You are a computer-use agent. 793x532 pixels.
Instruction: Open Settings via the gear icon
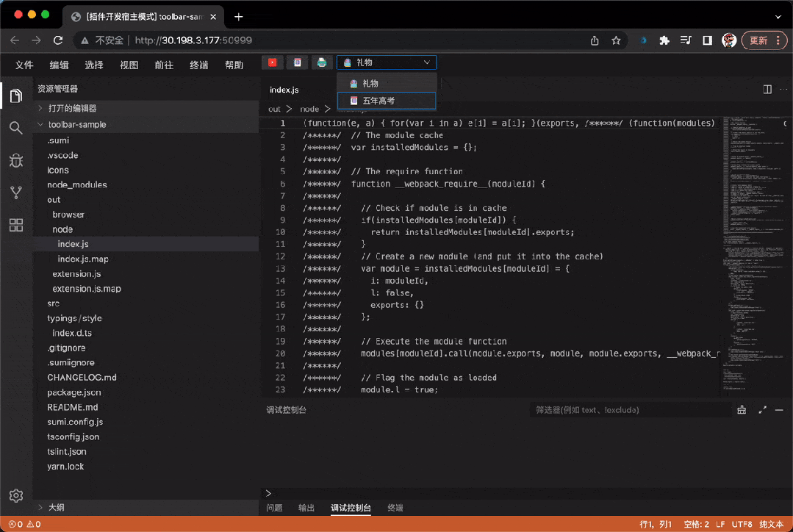(x=16, y=495)
